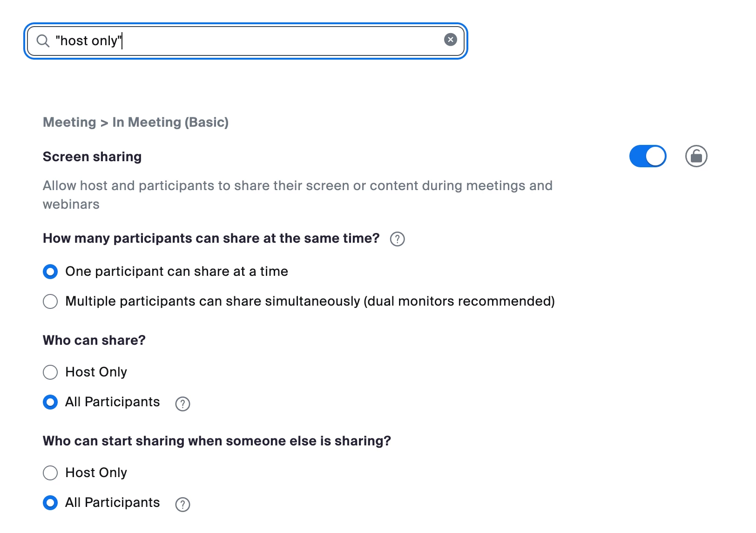Choose Host Only under Who can share
Image resolution: width=756 pixels, height=533 pixels.
pos(50,372)
